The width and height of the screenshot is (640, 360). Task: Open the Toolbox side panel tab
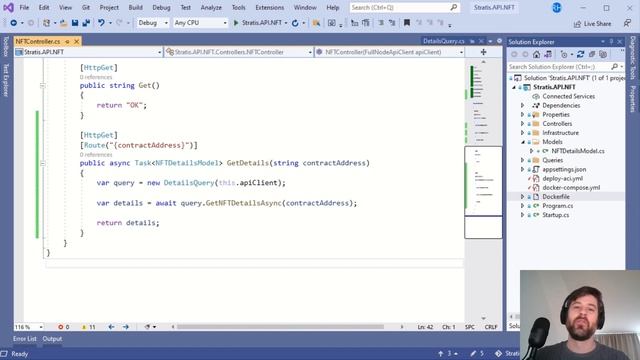[x=6, y=46]
